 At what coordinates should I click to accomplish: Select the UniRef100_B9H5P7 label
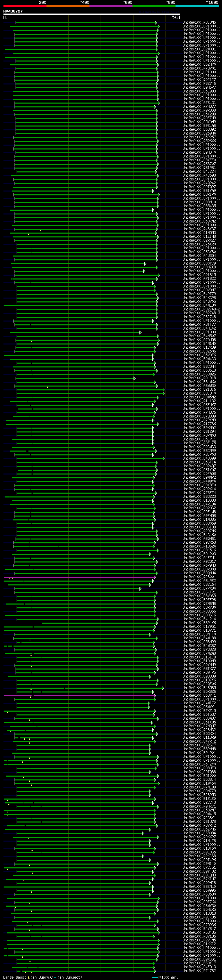point(199,88)
